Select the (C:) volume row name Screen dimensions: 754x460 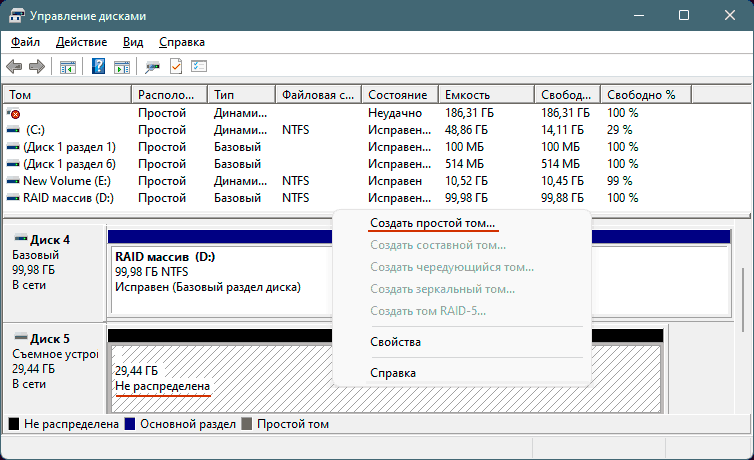point(35,130)
